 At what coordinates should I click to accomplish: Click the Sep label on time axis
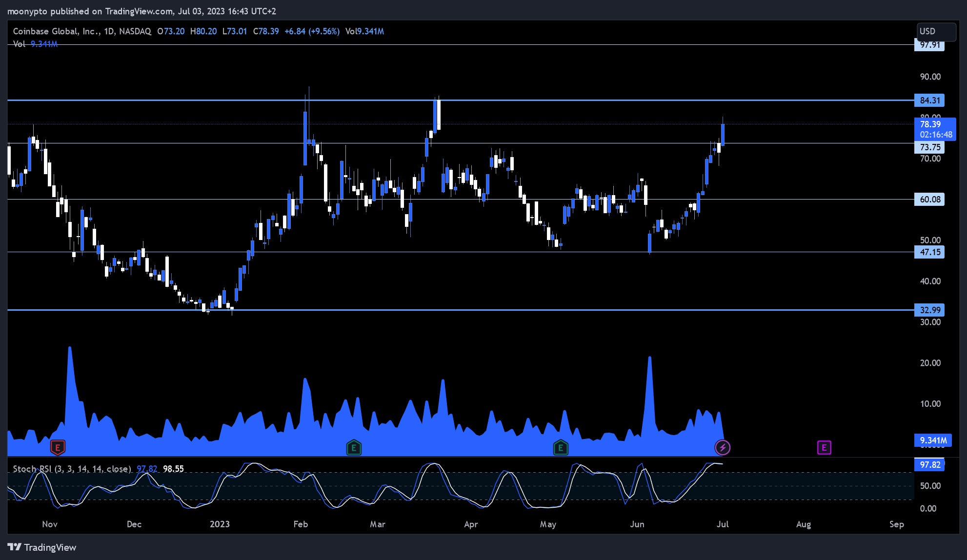(897, 524)
